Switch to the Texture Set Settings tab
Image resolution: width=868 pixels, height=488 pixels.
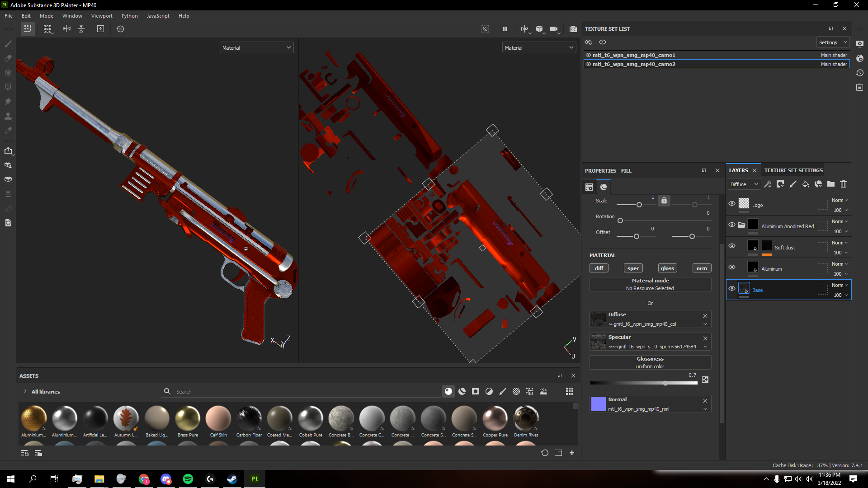click(793, 170)
